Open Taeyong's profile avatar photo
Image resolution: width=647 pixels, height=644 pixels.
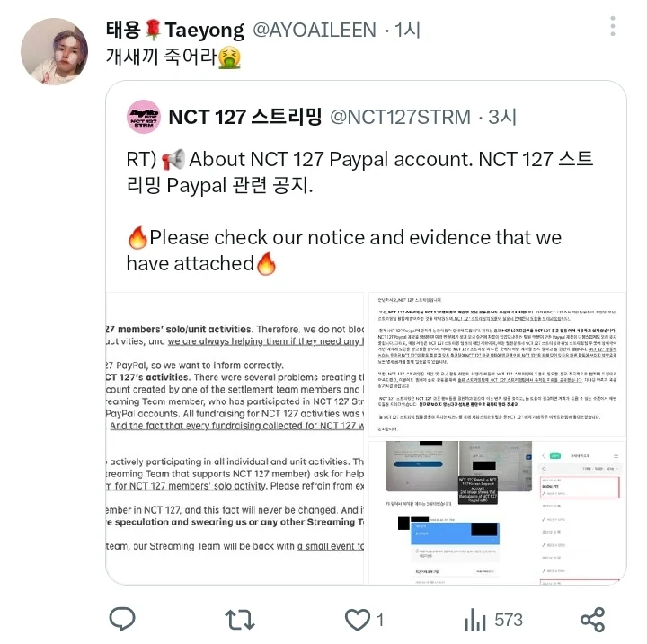coord(55,51)
